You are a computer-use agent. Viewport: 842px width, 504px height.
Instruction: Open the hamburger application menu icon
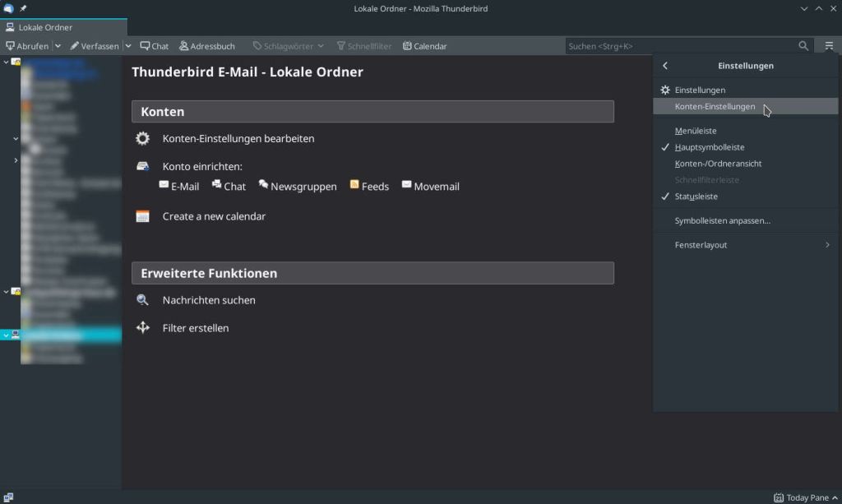[829, 46]
